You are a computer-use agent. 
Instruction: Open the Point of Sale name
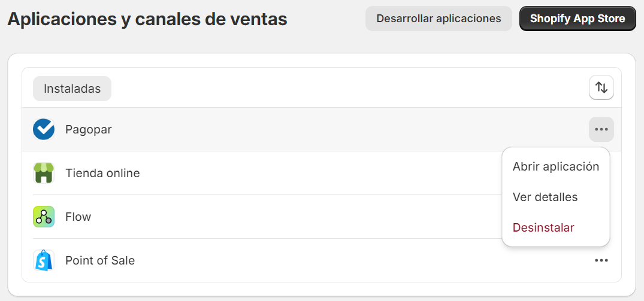[100, 260]
